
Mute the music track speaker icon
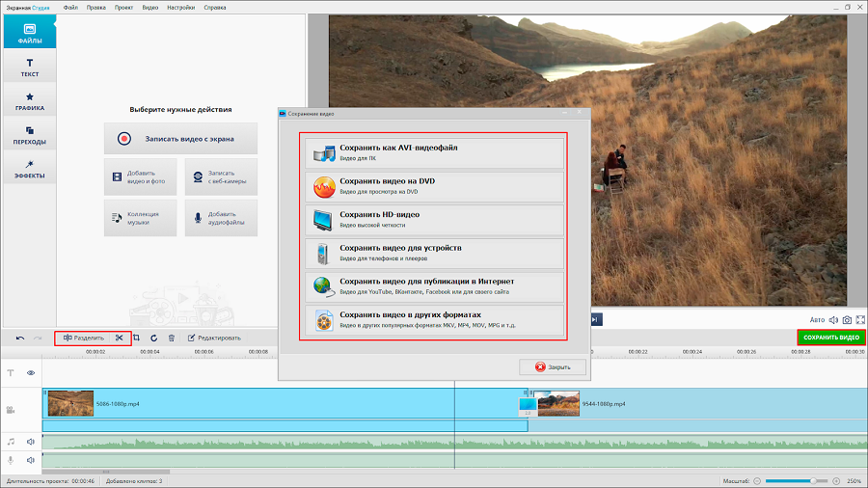coord(31,442)
